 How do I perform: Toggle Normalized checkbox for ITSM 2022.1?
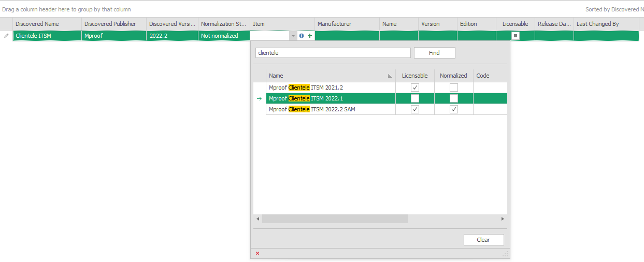454,98
